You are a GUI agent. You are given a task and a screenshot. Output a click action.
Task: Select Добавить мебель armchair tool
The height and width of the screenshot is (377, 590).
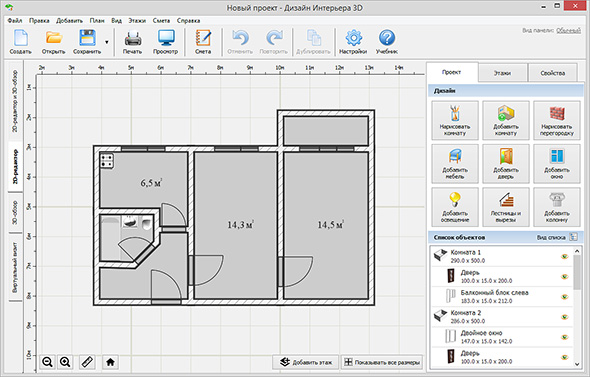point(455,164)
